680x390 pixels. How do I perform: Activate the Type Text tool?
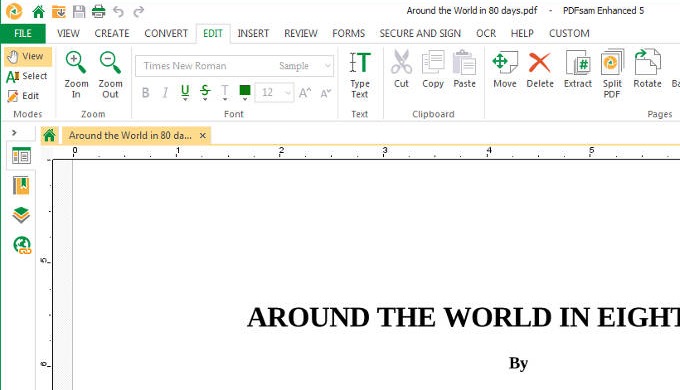pyautogui.click(x=360, y=75)
